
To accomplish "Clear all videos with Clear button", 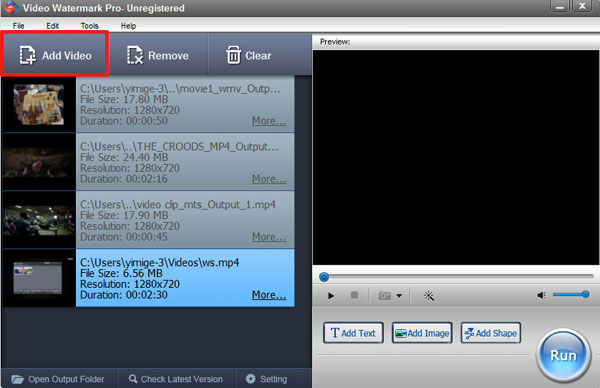I will tap(249, 55).
